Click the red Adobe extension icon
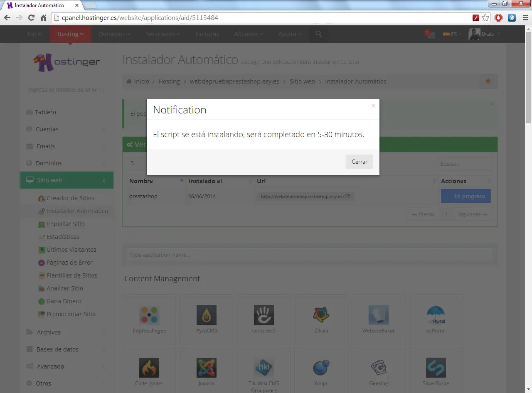 pos(476,18)
